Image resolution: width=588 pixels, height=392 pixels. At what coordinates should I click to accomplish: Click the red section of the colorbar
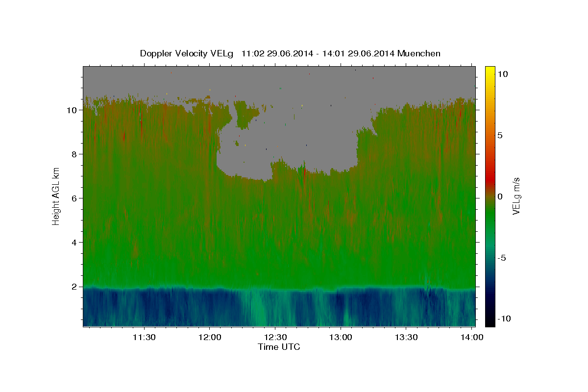tap(490, 179)
